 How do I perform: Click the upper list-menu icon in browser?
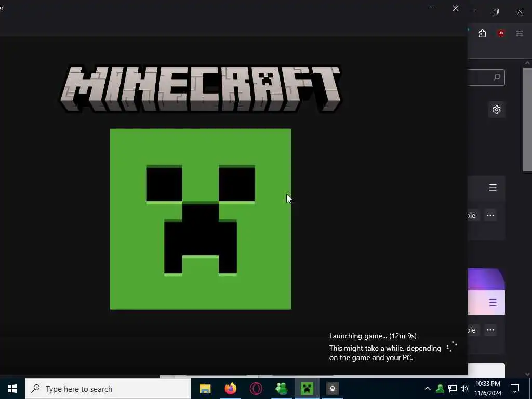tap(493, 188)
